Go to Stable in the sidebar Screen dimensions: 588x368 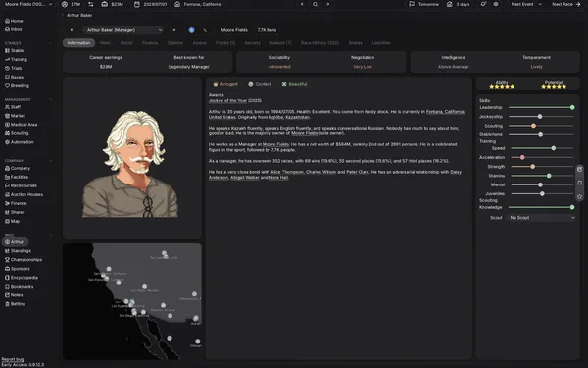tap(15, 50)
